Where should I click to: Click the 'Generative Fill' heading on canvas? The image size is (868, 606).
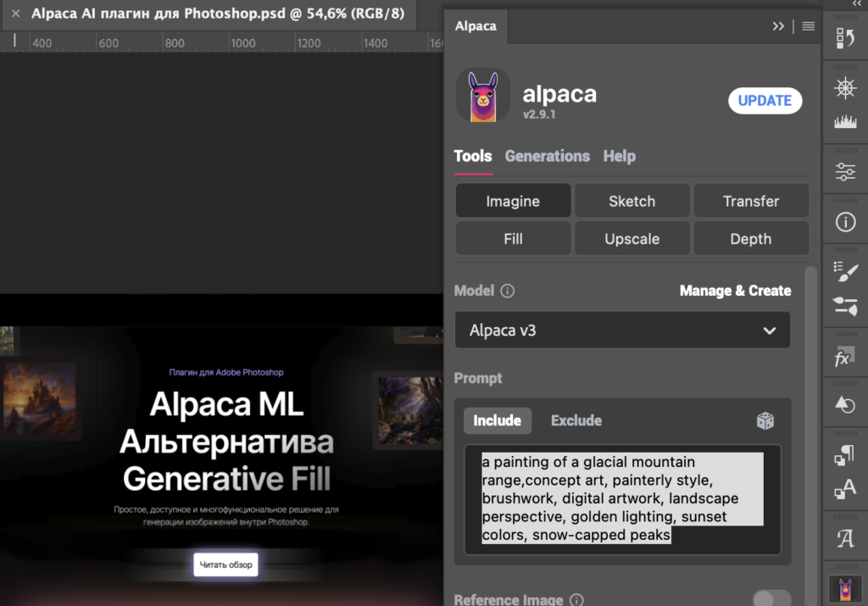(x=226, y=479)
